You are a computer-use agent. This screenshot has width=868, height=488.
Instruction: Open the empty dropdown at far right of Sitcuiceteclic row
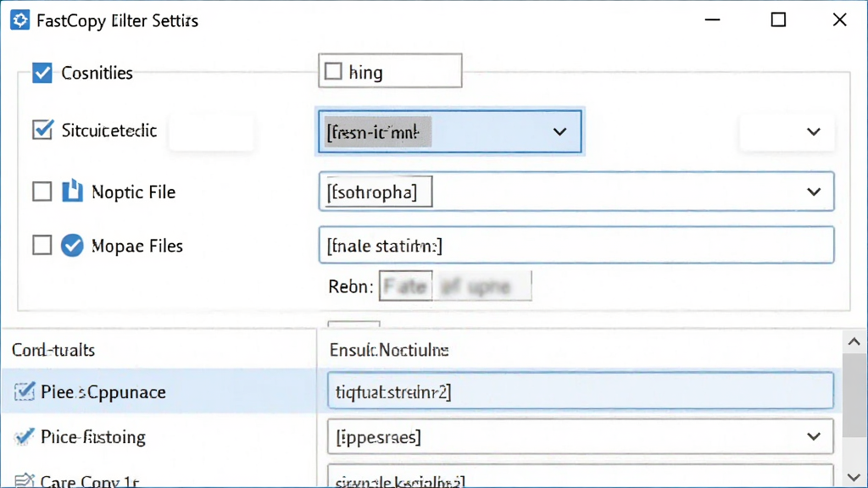coord(787,131)
